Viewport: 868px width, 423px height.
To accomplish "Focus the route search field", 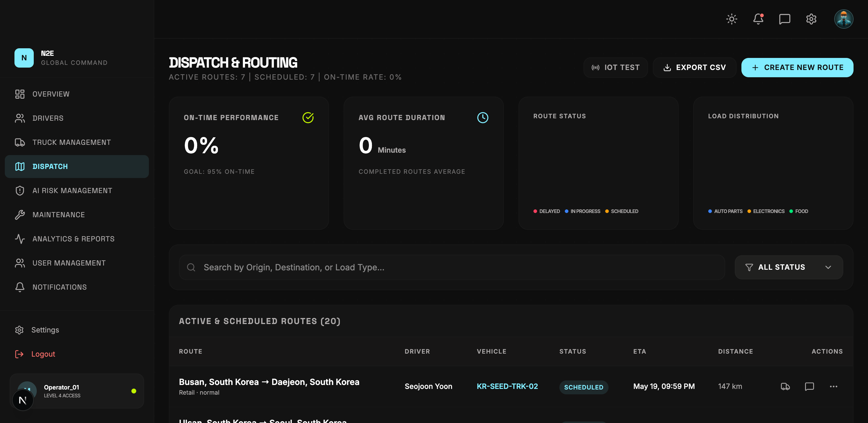I will 452,267.
